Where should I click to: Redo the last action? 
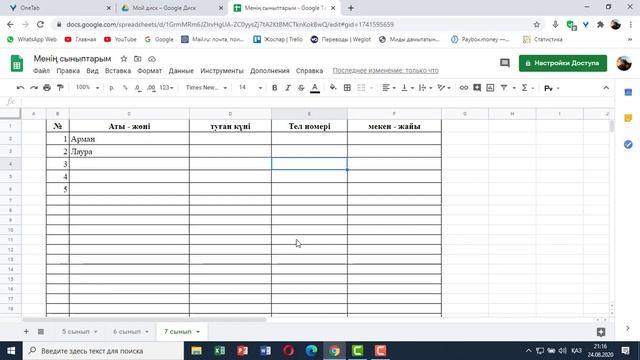click(x=33, y=88)
